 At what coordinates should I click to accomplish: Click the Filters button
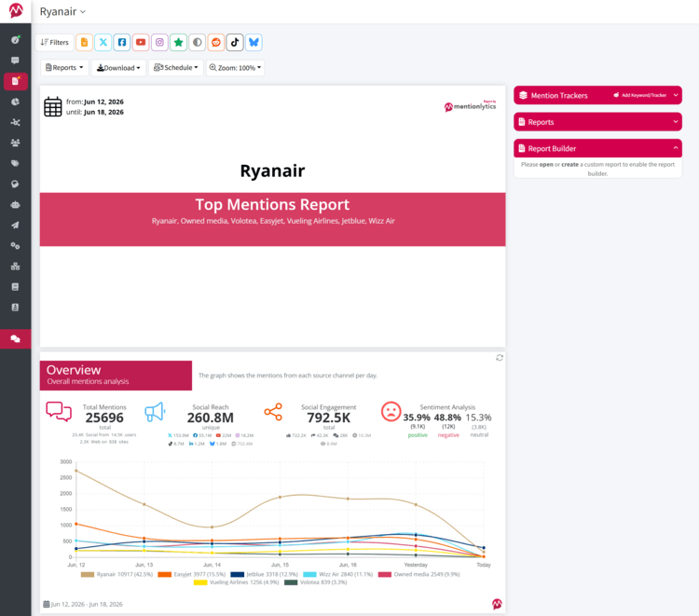pyautogui.click(x=54, y=42)
